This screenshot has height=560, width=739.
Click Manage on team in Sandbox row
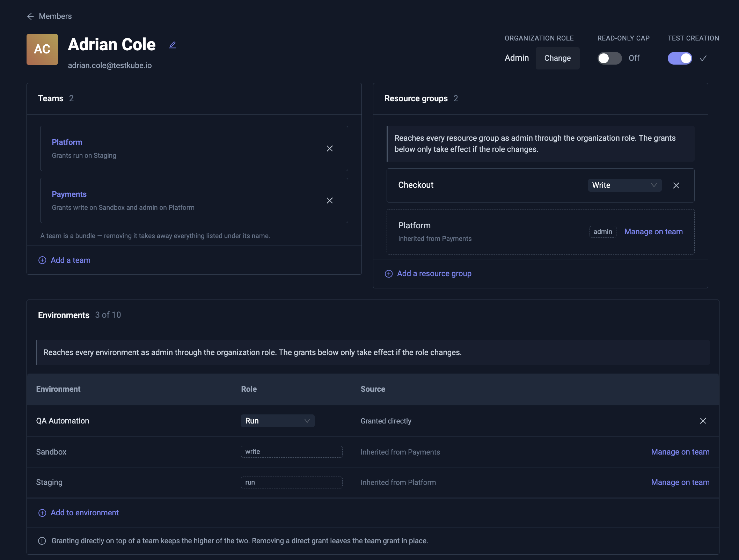680,452
